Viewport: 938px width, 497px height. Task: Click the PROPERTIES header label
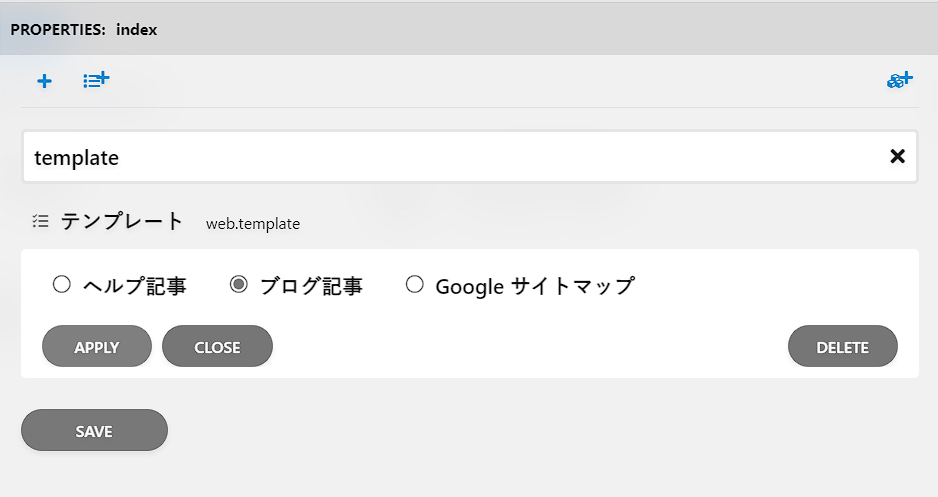pos(58,29)
